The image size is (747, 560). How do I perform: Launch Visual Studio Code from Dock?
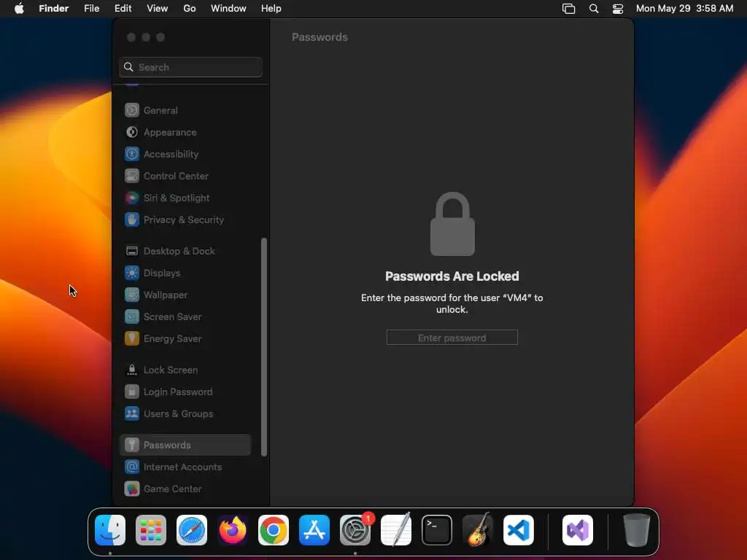pos(519,530)
